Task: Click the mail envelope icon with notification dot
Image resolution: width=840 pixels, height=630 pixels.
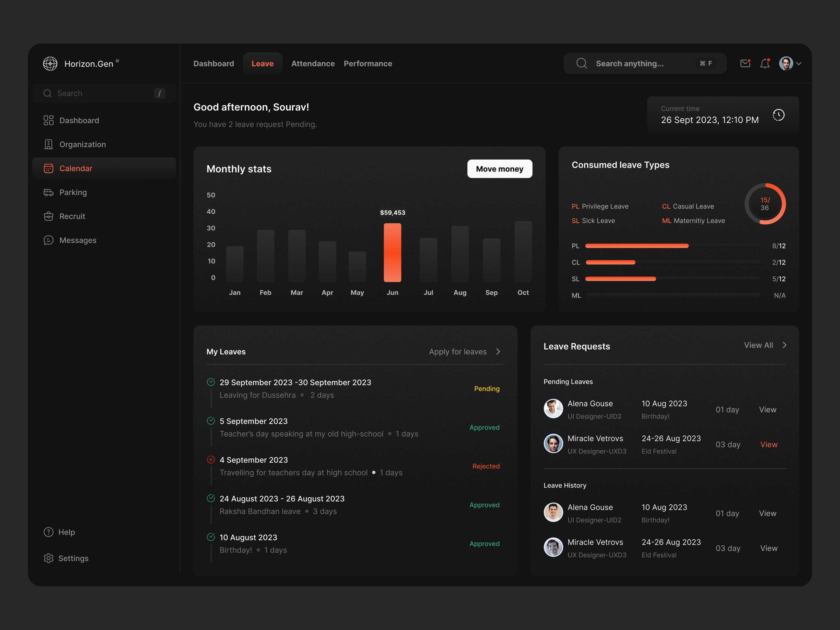Action: pos(745,63)
